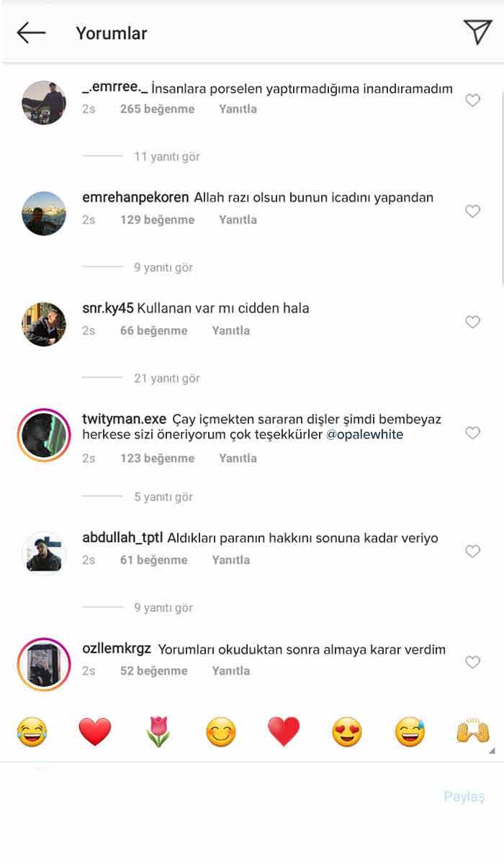
Task: Reply to emrehanpekoren using Yanıtla
Action: [x=238, y=220]
